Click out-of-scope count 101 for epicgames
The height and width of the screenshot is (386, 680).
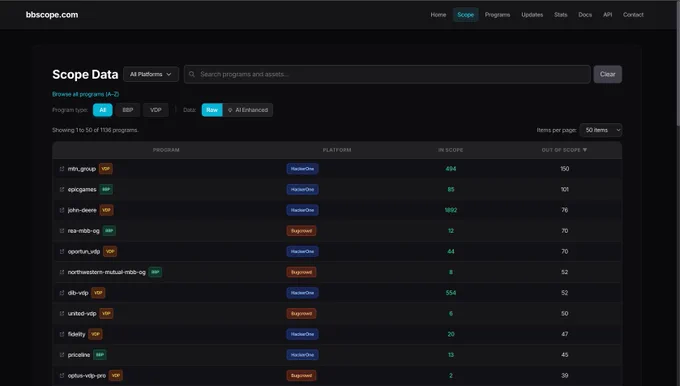[x=565, y=190]
